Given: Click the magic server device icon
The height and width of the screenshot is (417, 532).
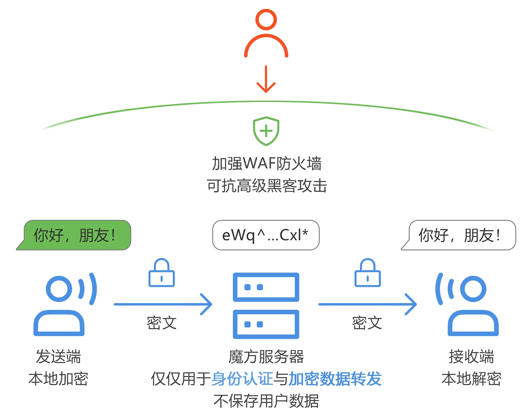Looking at the screenshot, I should (x=266, y=303).
